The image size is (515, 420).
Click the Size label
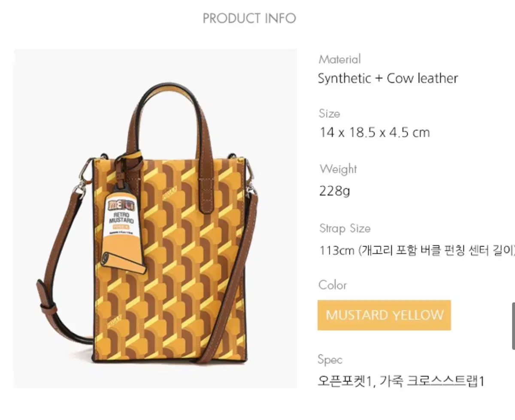click(x=329, y=113)
